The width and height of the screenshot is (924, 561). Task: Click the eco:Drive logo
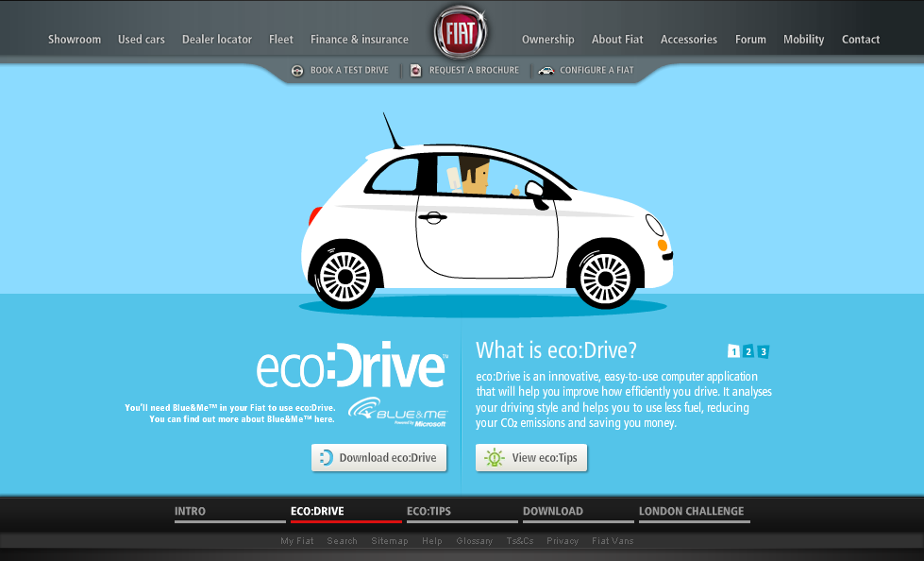click(352, 365)
